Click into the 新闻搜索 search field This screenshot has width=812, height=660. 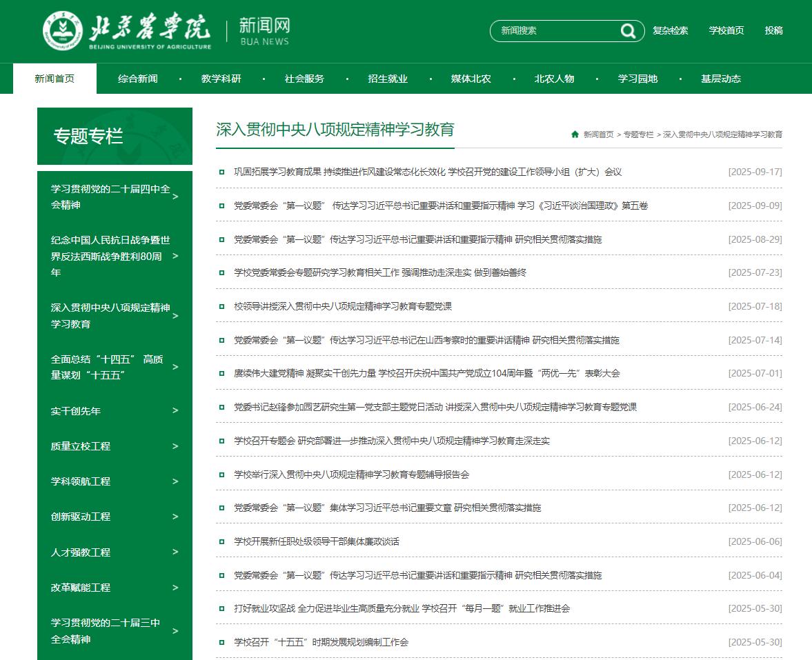(x=555, y=31)
